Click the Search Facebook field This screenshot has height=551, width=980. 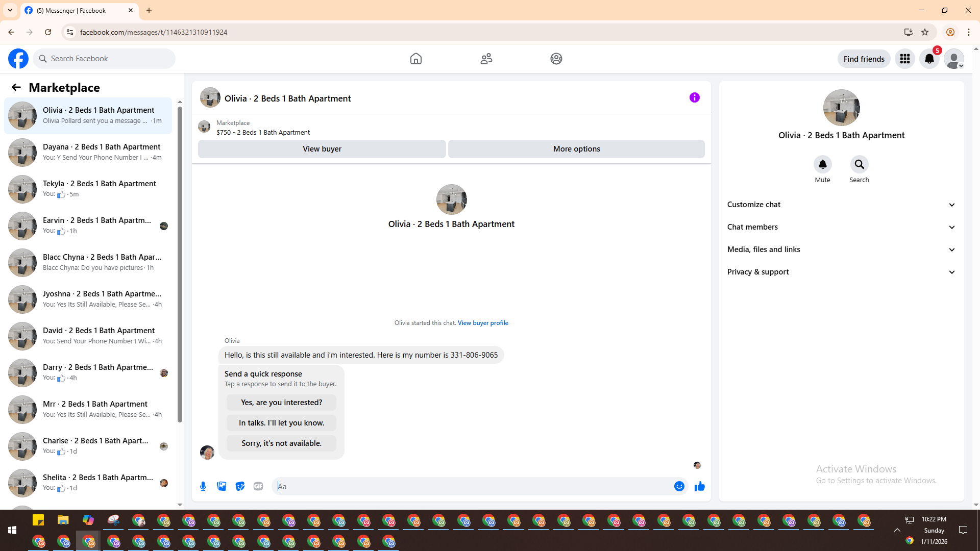104,59
